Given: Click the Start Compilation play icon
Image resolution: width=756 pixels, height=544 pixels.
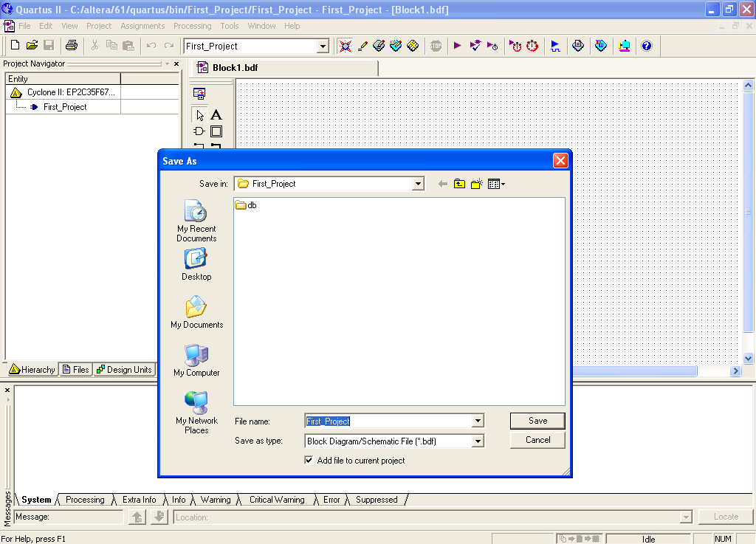Looking at the screenshot, I should click(457, 46).
